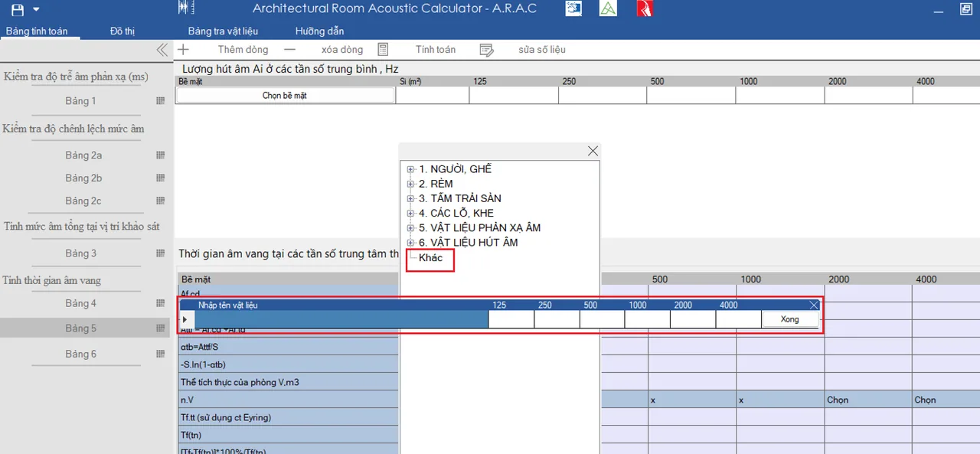Click the Si (m²) input cell
This screenshot has height=454, width=980.
click(432, 96)
